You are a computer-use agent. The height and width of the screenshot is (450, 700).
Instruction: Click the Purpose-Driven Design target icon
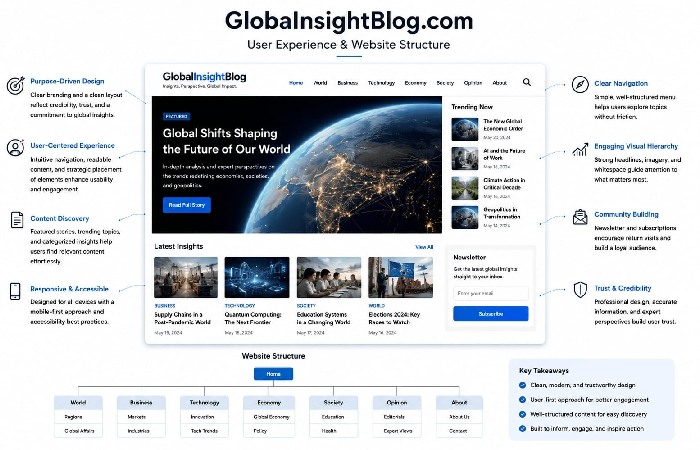pyautogui.click(x=15, y=85)
